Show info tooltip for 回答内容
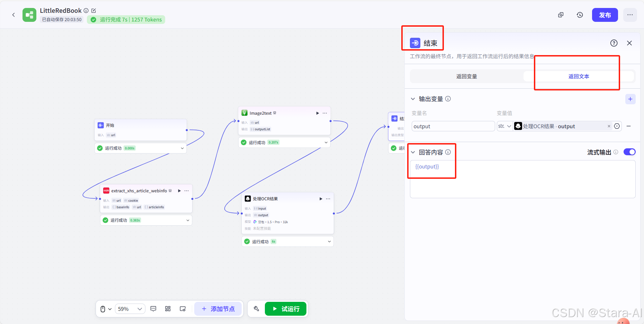This screenshot has width=644, height=324. click(448, 152)
